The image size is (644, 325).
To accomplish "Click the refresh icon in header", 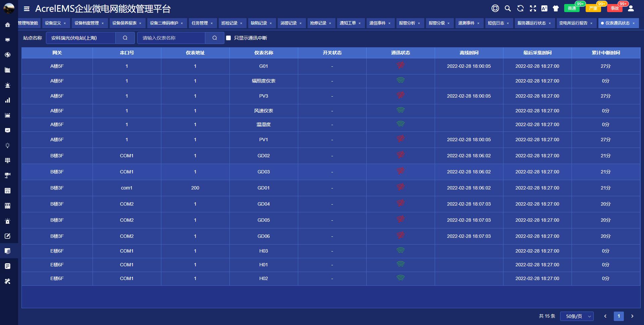I will point(520,8).
